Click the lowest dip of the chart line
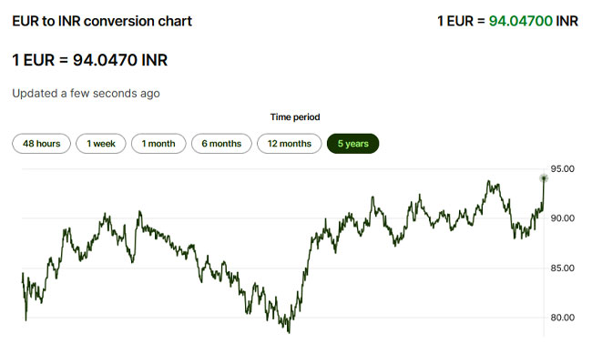 pos(289,331)
